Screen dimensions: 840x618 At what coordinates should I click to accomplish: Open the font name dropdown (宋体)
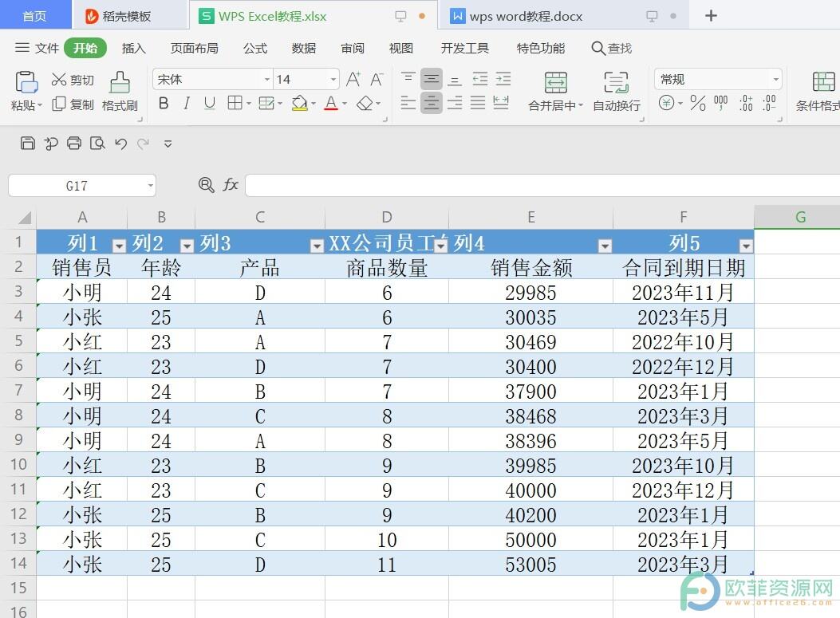click(266, 79)
